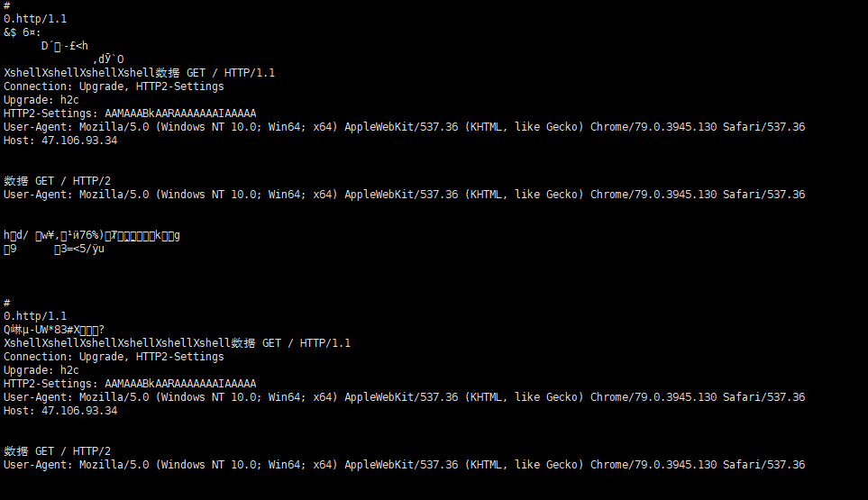Viewport: 868px width, 500px height.
Task: Click the first '0.http/1.1' line
Action: tap(35, 19)
